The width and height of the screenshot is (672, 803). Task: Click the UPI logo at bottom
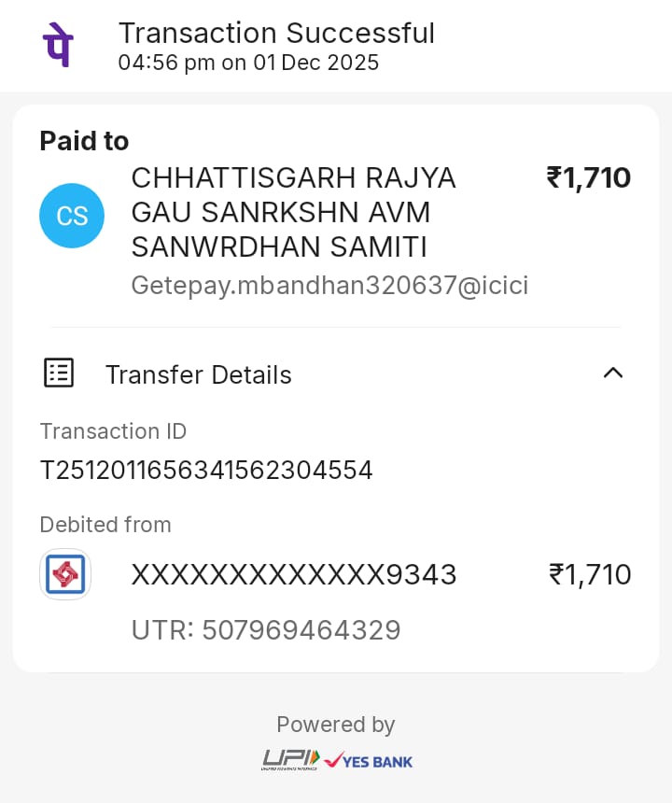tap(289, 760)
